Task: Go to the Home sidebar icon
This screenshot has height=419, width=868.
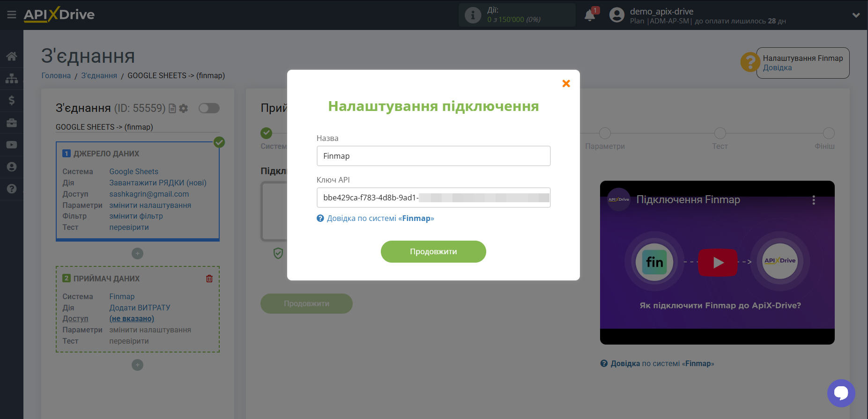Action: pos(12,57)
